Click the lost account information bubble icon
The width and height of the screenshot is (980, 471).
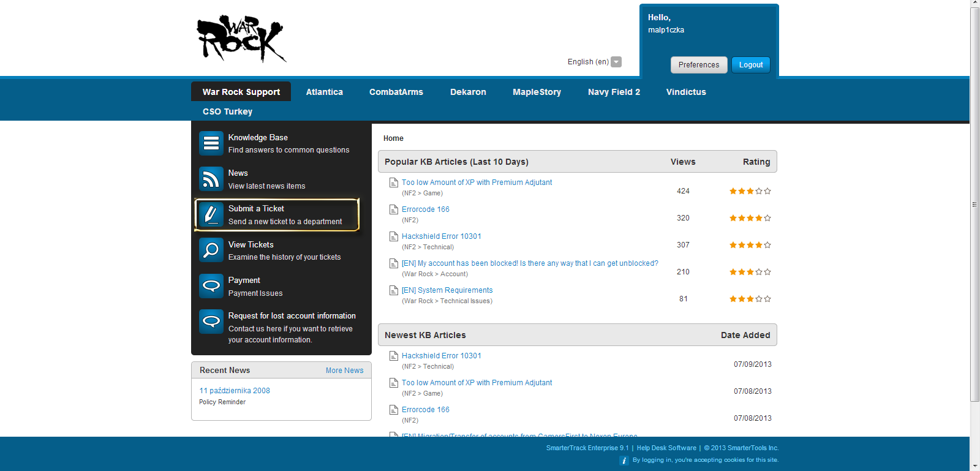point(211,321)
